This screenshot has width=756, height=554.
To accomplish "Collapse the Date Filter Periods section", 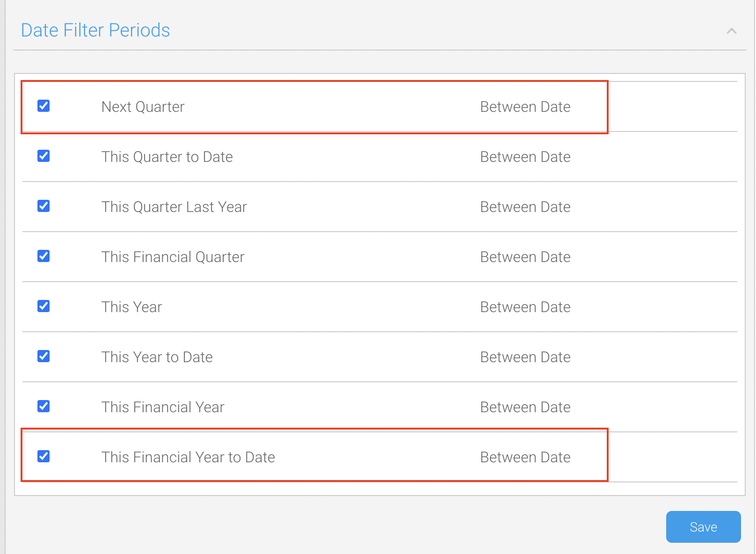I will pyautogui.click(x=731, y=31).
